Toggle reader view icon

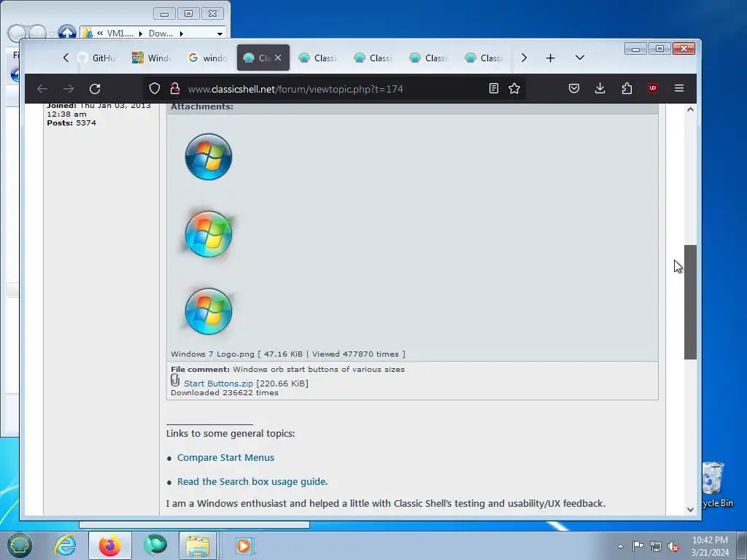[x=494, y=88]
